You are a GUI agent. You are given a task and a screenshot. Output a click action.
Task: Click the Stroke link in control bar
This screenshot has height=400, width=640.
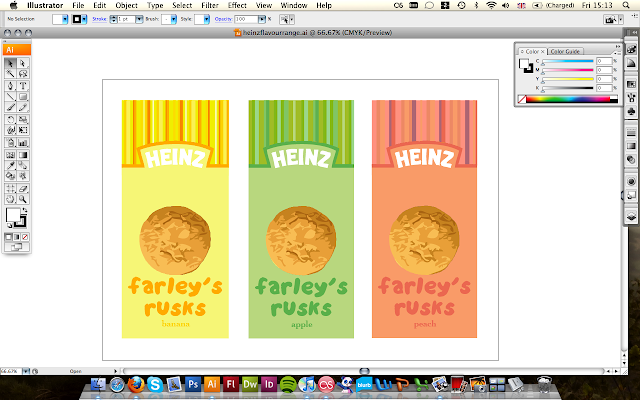click(x=99, y=19)
